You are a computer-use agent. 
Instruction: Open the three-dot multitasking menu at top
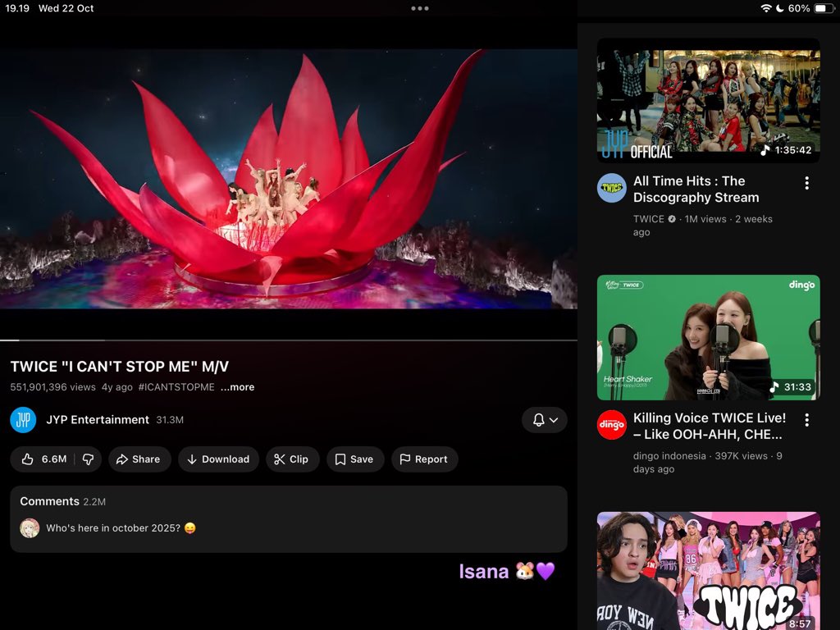tap(420, 8)
